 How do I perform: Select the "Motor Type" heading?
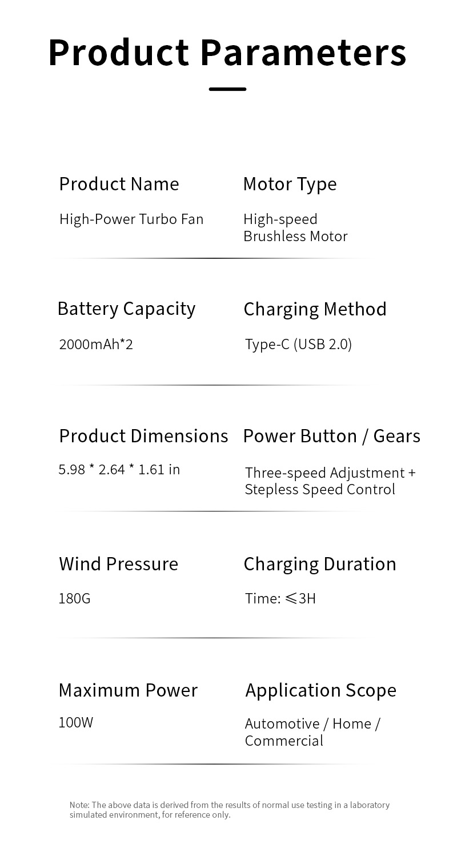(290, 184)
